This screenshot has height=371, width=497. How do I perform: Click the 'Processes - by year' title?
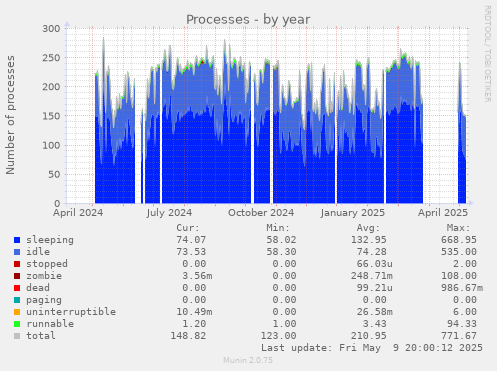pos(248,20)
